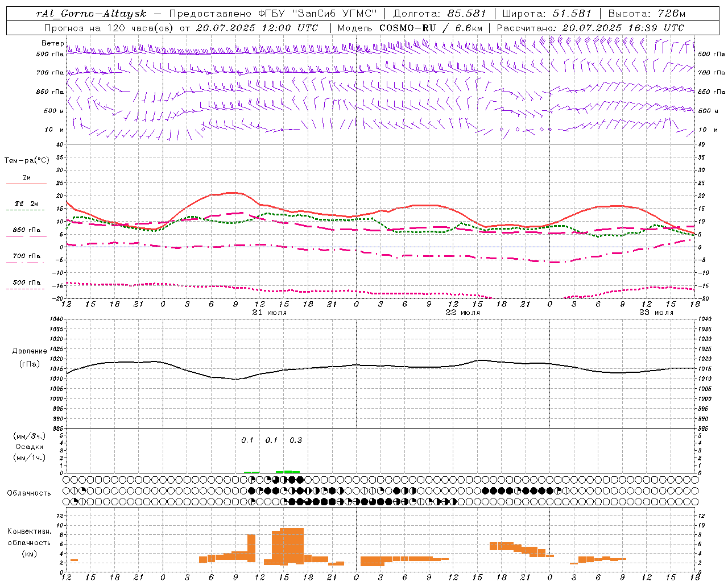Click the header text Прогноз на 120 часа(ов)
This screenshot has height=582, width=728.
pos(109,28)
